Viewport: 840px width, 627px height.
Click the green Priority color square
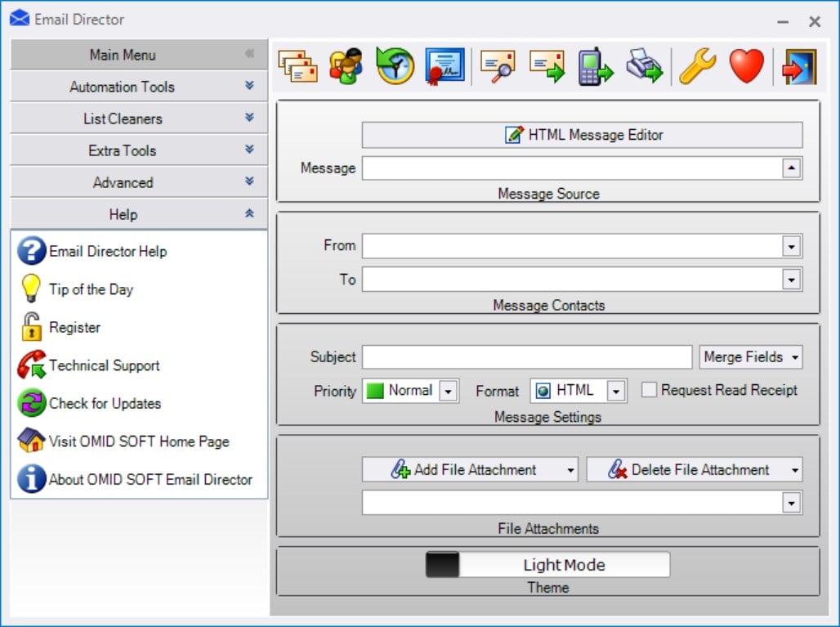374,391
